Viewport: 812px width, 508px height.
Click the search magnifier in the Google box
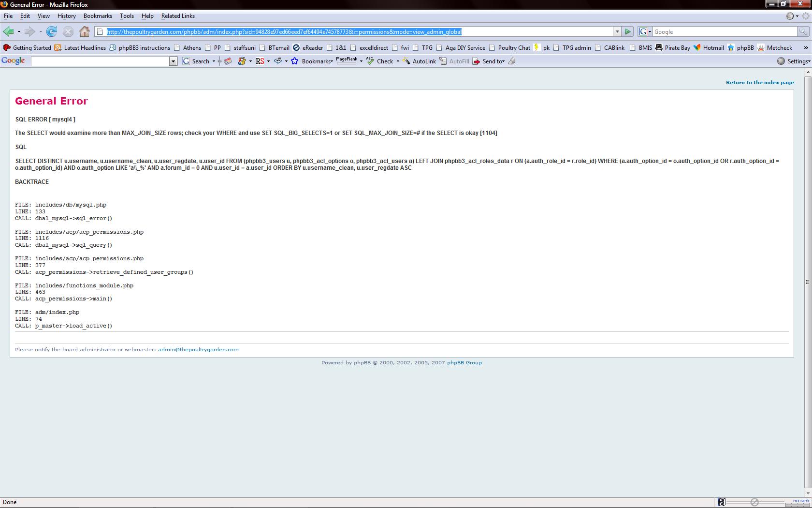pyautogui.click(x=803, y=32)
